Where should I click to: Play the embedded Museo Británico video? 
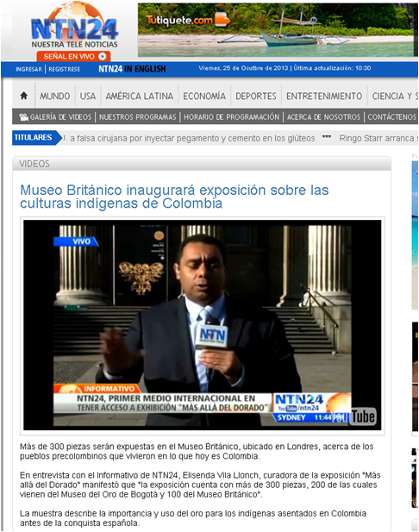[x=203, y=325]
